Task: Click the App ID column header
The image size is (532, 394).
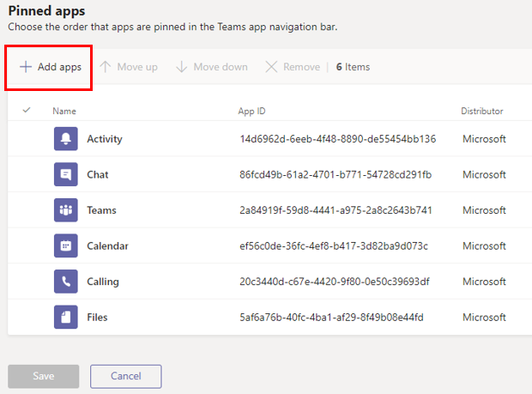Action: (x=251, y=112)
